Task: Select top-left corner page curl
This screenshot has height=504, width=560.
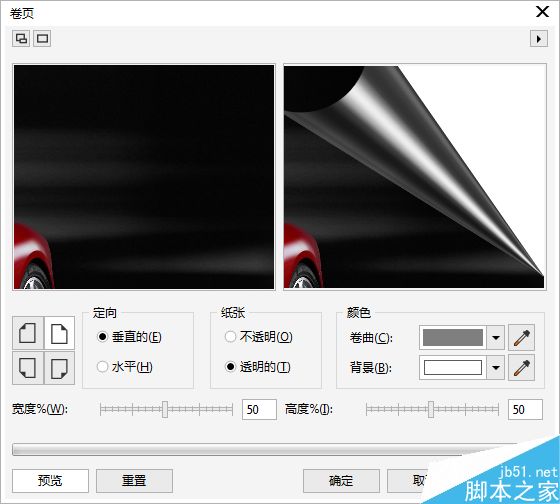Action: 28,333
